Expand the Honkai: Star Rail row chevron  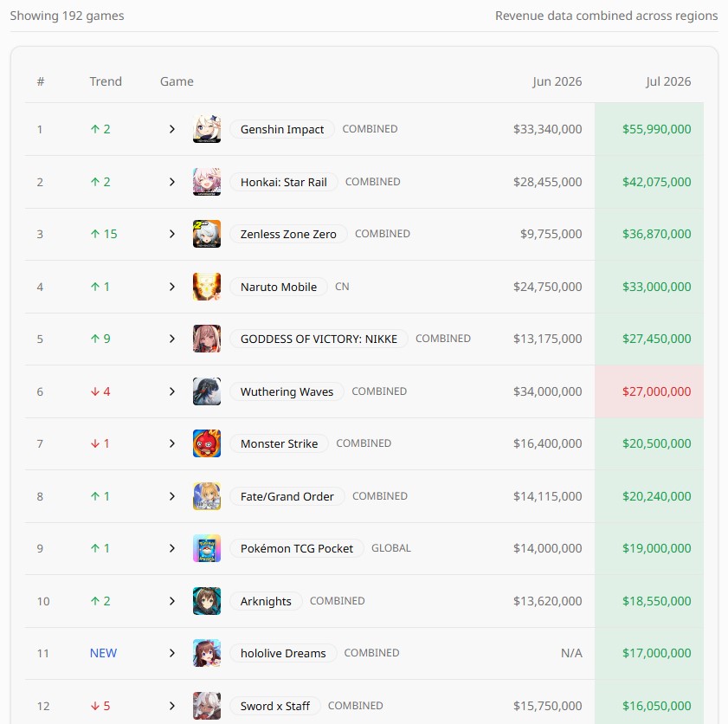(x=172, y=182)
